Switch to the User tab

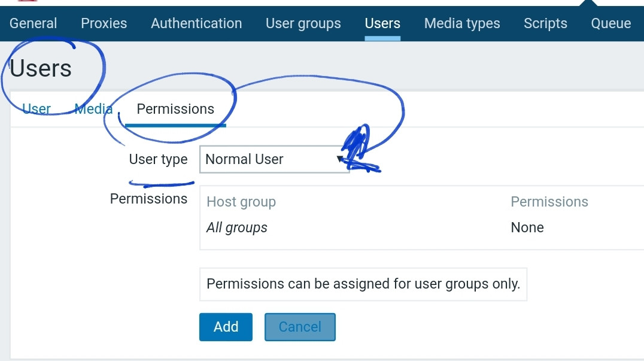(37, 109)
